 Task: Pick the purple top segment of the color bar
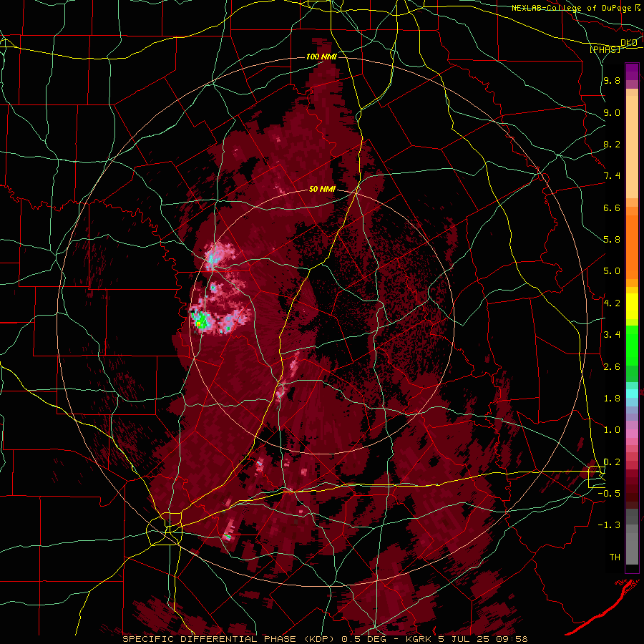click(632, 72)
